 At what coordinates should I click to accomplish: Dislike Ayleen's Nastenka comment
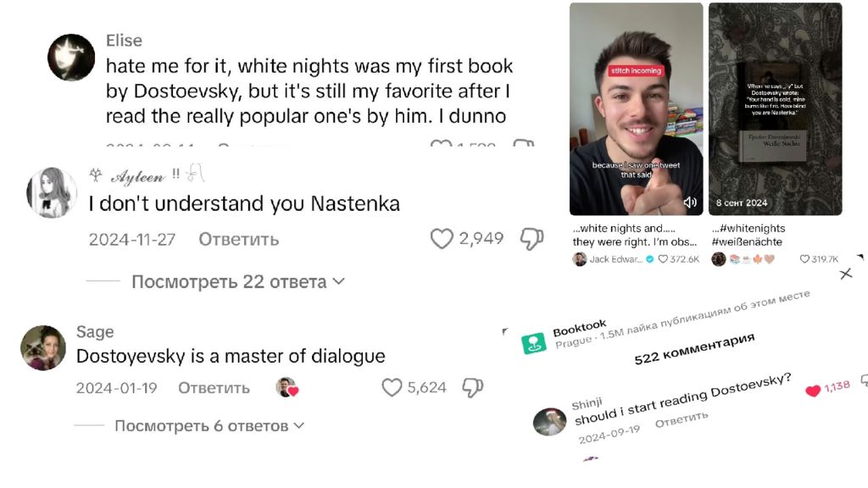(x=531, y=239)
